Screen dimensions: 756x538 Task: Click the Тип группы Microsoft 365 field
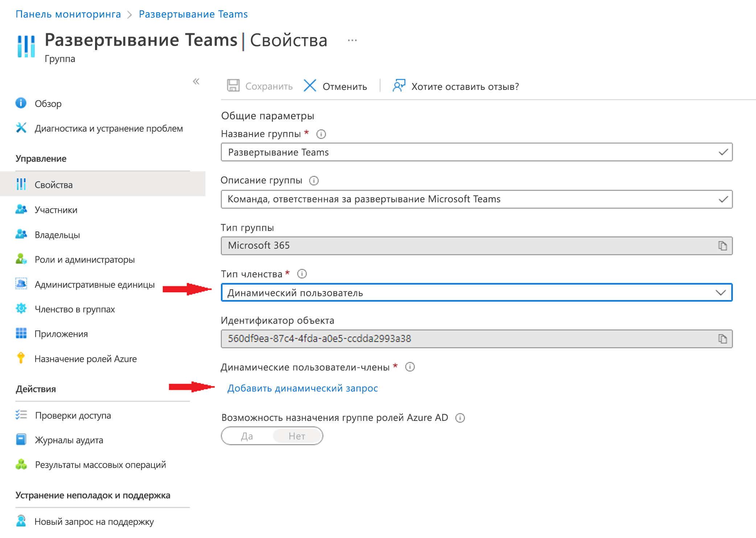click(x=477, y=246)
